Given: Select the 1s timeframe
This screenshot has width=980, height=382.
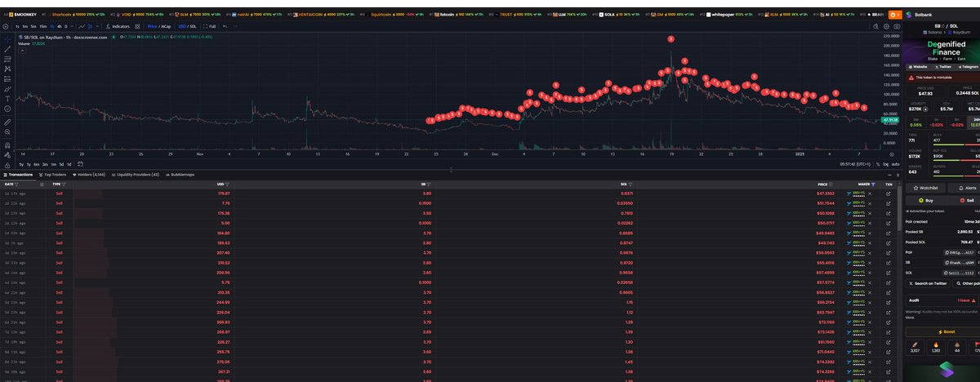Looking at the screenshot, I should 16,26.
